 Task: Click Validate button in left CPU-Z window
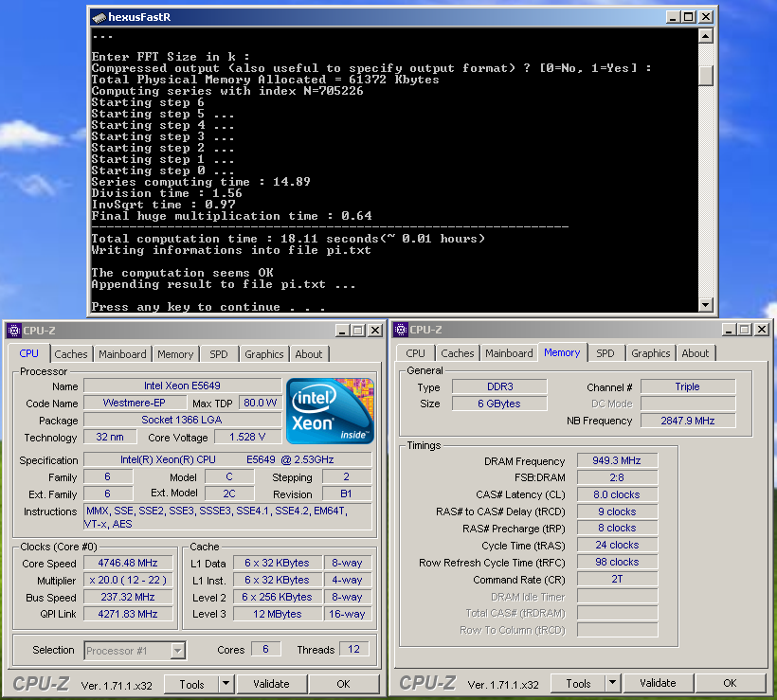tap(271, 684)
